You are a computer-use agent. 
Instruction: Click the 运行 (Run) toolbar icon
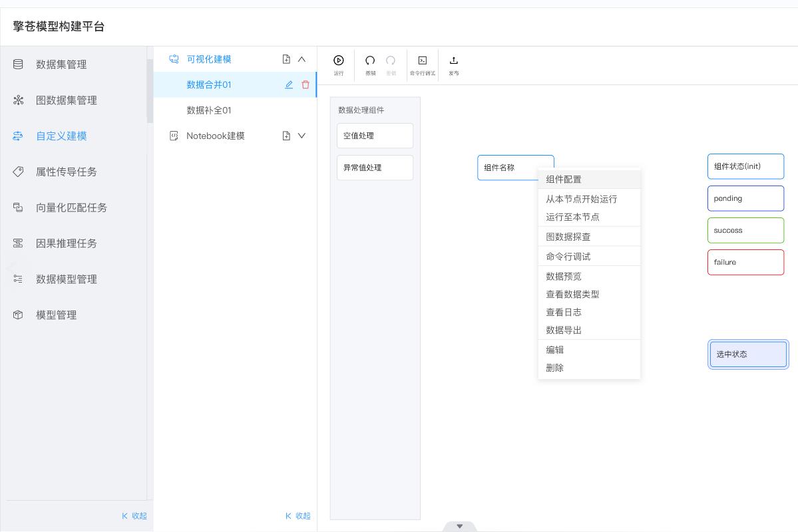click(339, 61)
